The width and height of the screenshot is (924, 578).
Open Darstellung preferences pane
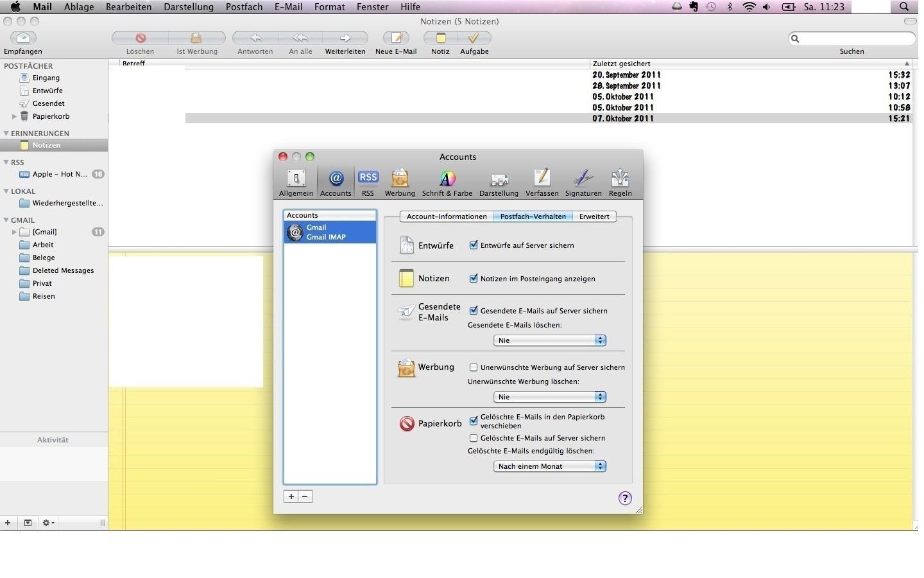(x=499, y=182)
